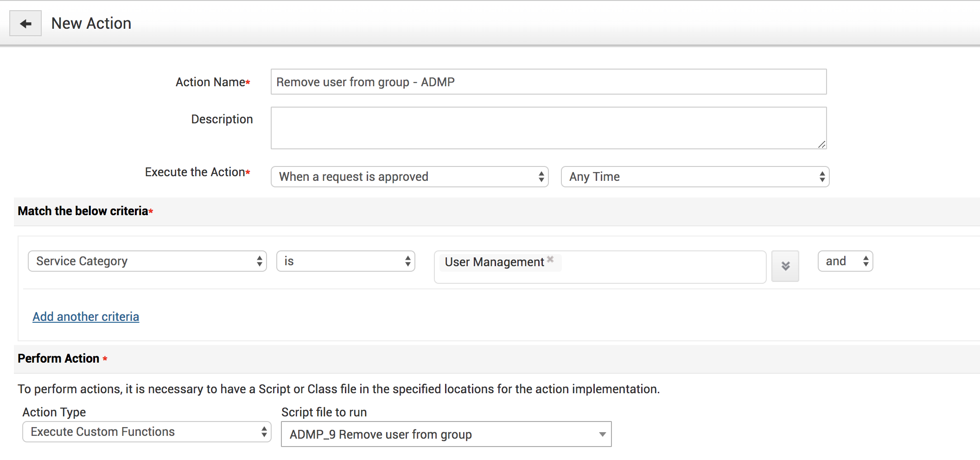Open the Service Category criteria dropdown
This screenshot has height=460, width=980.
point(147,261)
